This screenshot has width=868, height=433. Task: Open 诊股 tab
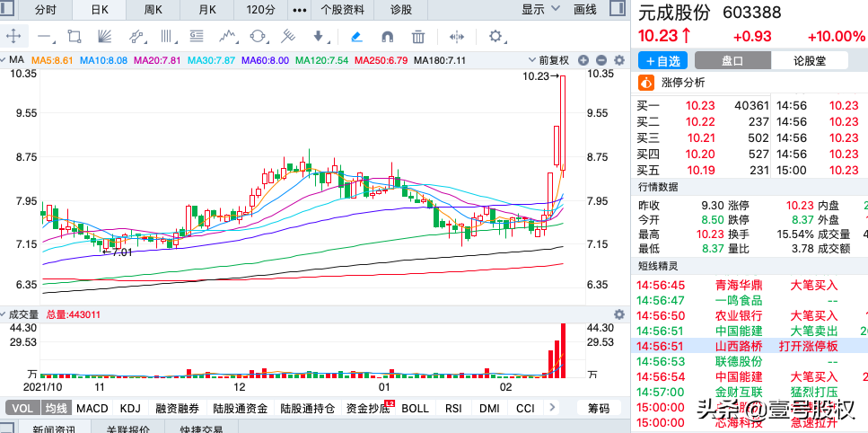[401, 9]
